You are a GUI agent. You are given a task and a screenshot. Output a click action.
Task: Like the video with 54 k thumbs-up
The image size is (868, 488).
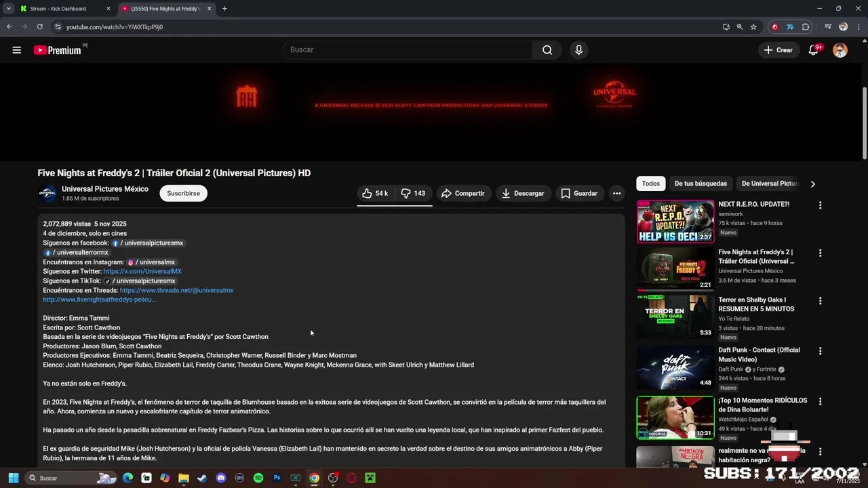point(375,193)
